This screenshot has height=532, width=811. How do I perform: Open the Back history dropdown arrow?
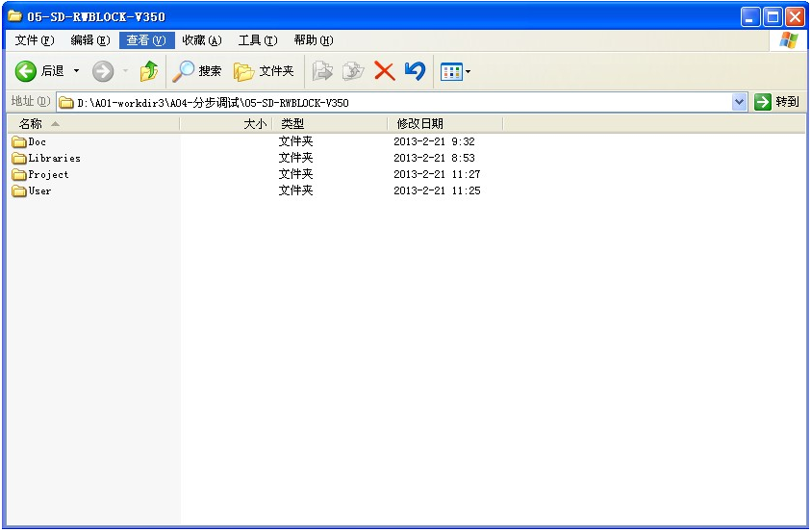click(x=77, y=71)
